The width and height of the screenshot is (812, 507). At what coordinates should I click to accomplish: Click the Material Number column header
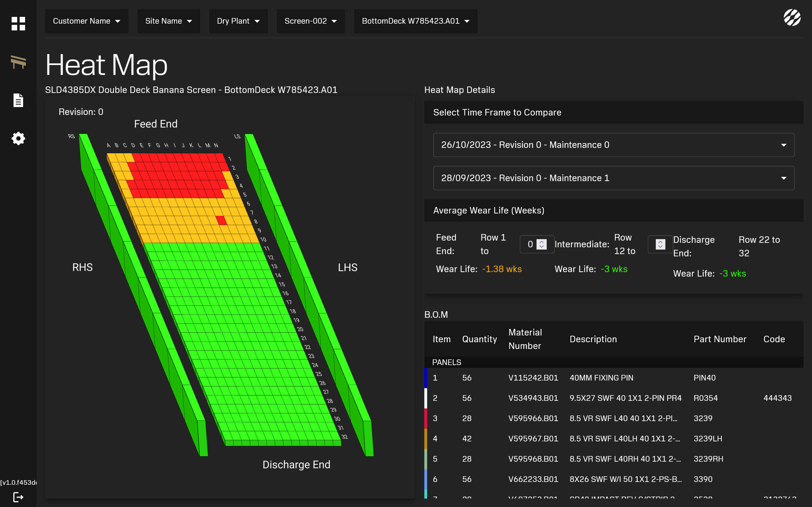pyautogui.click(x=525, y=339)
